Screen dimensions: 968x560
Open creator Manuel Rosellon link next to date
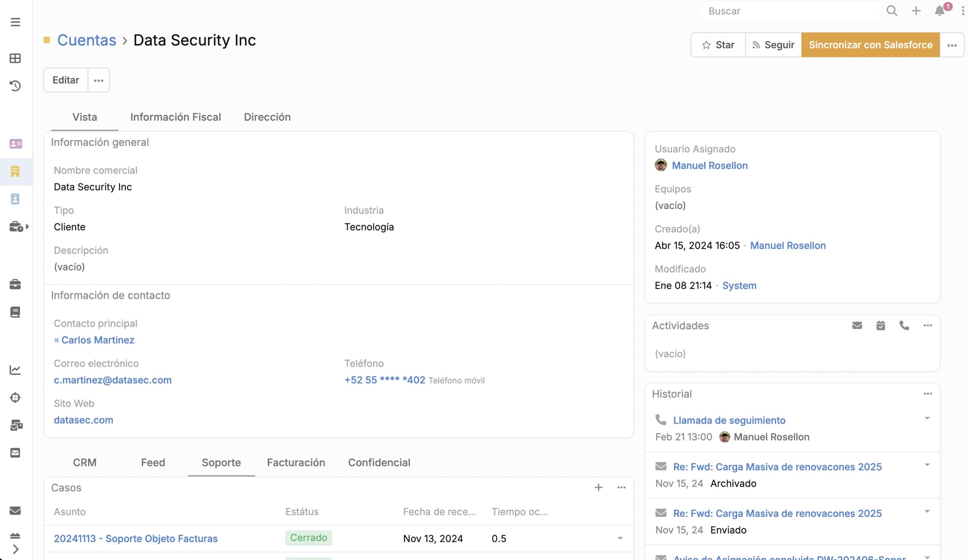pos(788,245)
